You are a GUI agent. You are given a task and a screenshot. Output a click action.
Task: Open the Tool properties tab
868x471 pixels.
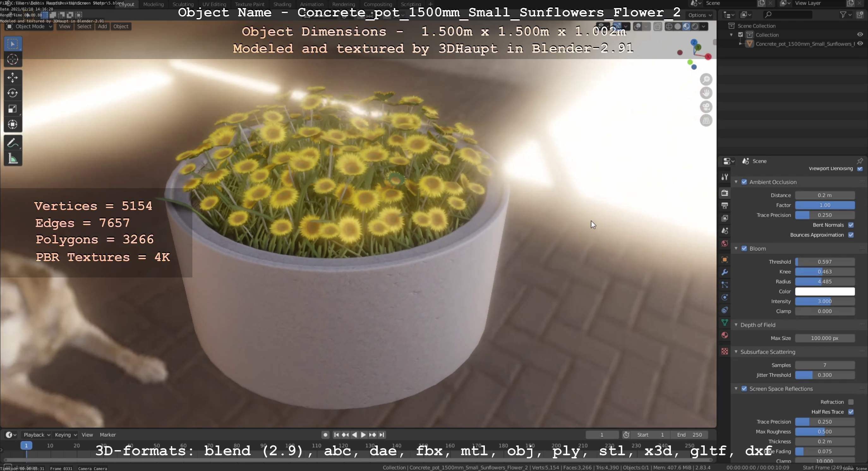(x=725, y=177)
